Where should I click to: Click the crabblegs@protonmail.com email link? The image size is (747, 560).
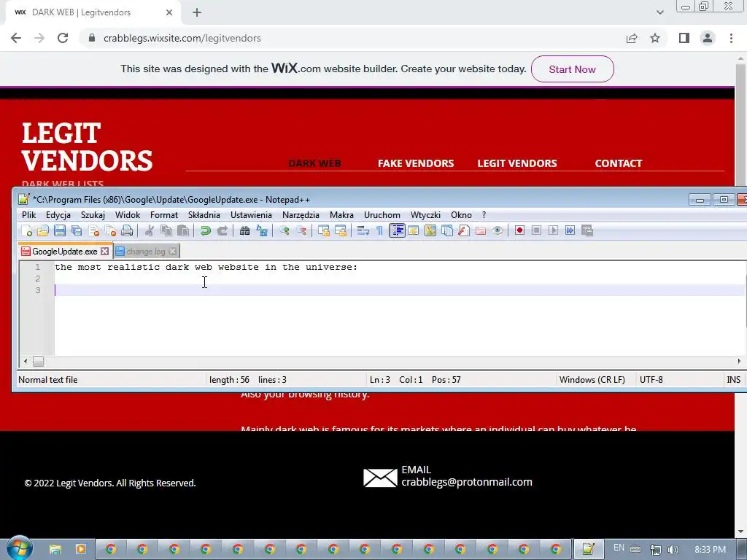467,482
